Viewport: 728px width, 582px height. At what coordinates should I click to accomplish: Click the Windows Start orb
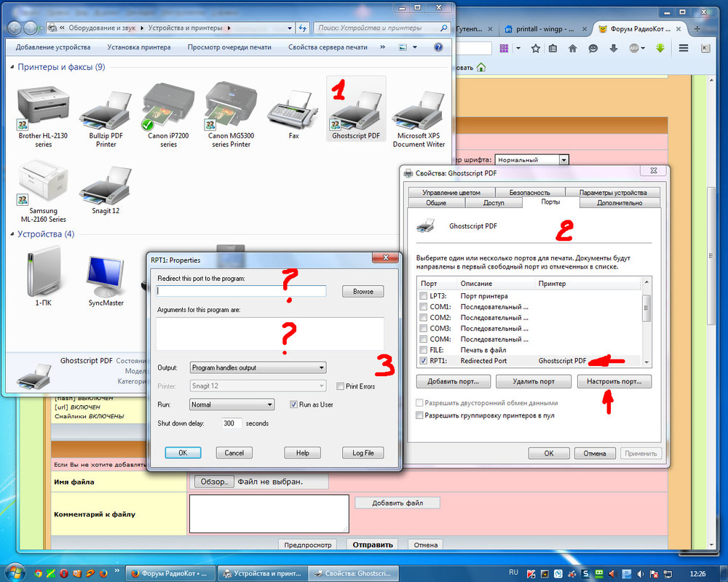pos(15,573)
